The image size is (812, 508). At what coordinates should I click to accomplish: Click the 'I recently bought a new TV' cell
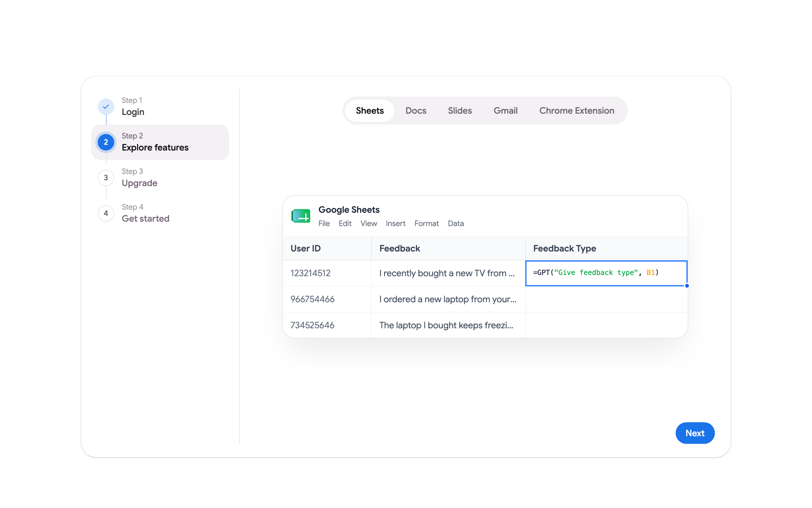pyautogui.click(x=448, y=273)
